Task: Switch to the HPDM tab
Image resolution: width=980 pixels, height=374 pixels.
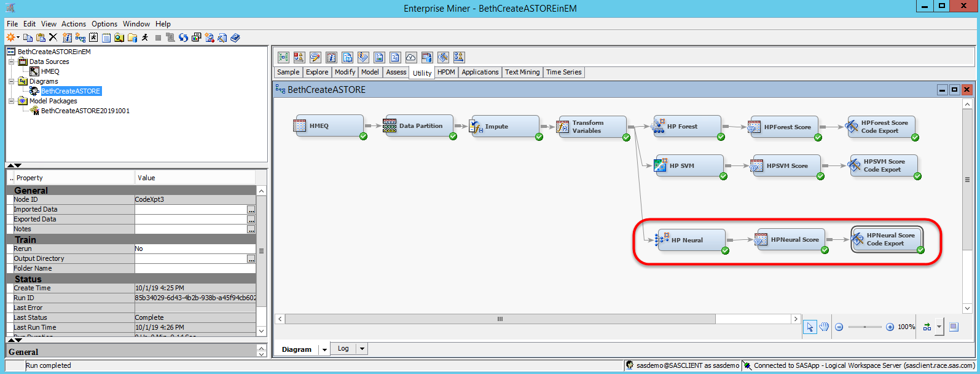Action: point(446,72)
